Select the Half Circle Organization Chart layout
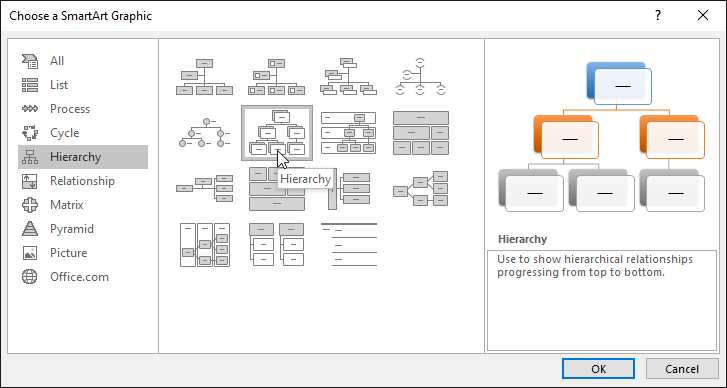Viewport: 727px width, 388px height. click(x=421, y=77)
